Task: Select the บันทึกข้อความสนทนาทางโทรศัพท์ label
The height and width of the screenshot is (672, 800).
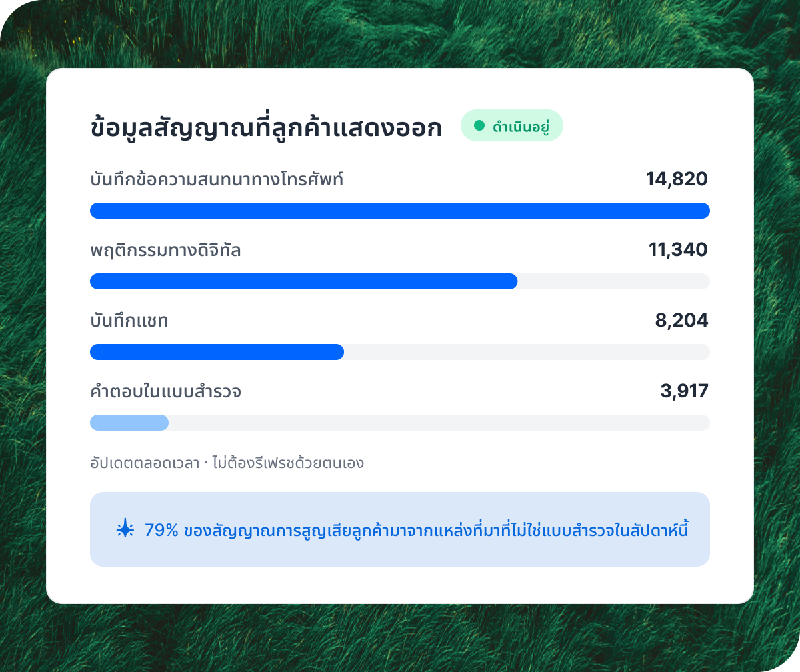Action: pos(217,179)
